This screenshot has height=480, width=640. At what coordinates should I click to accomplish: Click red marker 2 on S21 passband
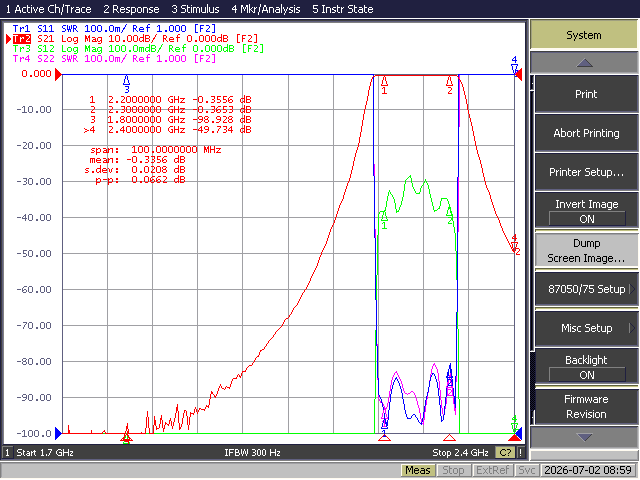point(449,85)
